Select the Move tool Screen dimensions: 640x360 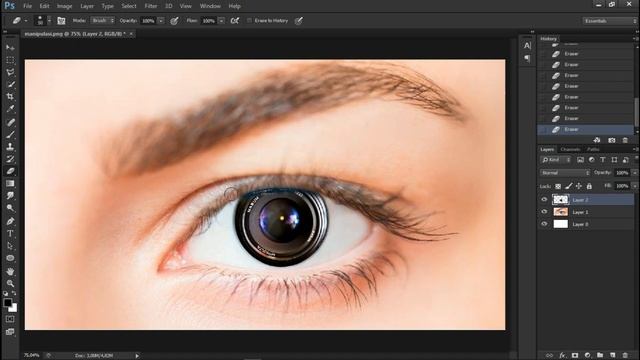(10, 48)
